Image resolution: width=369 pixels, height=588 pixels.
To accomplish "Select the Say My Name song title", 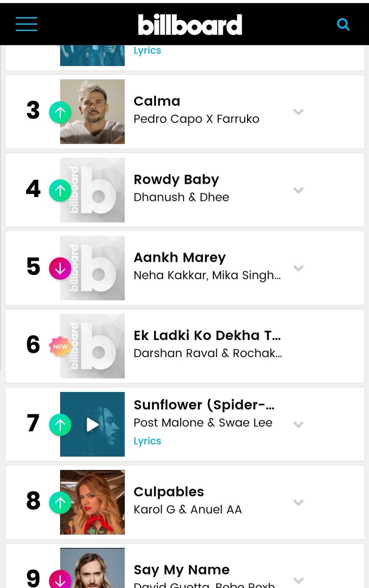I will coord(182,570).
